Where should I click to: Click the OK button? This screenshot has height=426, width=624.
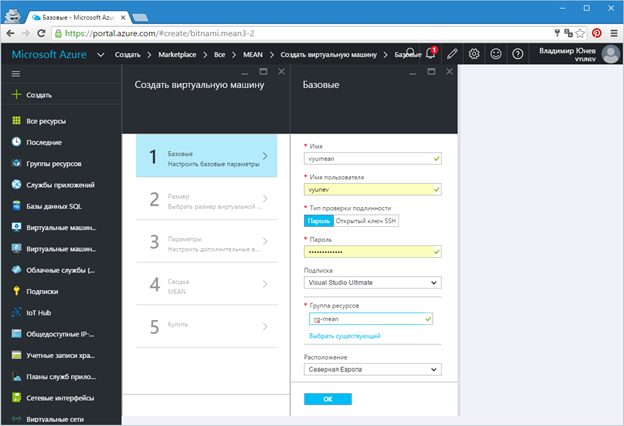tap(328, 399)
